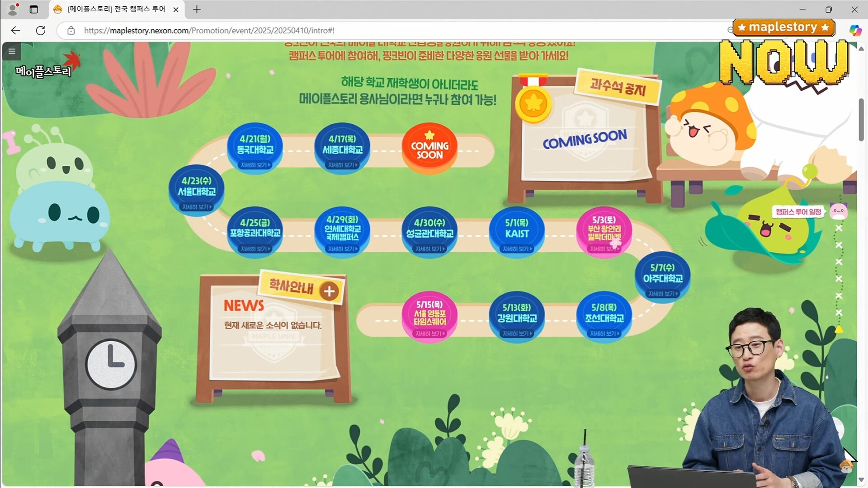Click the scrollbar down arrow
The height and width of the screenshot is (488, 868).
pyautogui.click(x=861, y=480)
